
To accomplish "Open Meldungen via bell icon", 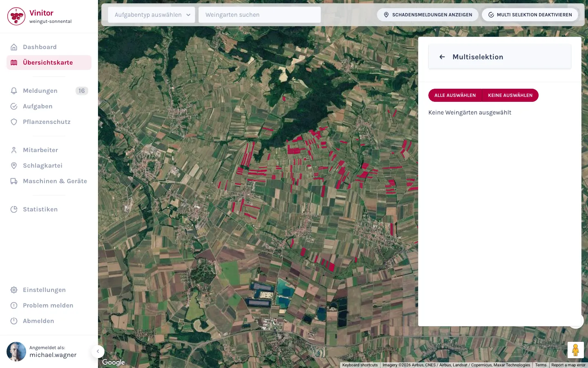I will [x=14, y=91].
